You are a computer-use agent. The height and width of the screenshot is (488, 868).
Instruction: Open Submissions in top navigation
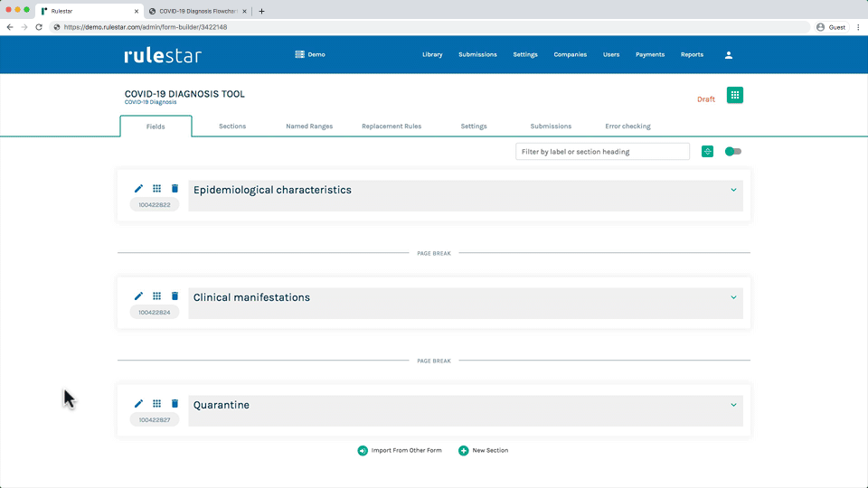(x=477, y=55)
